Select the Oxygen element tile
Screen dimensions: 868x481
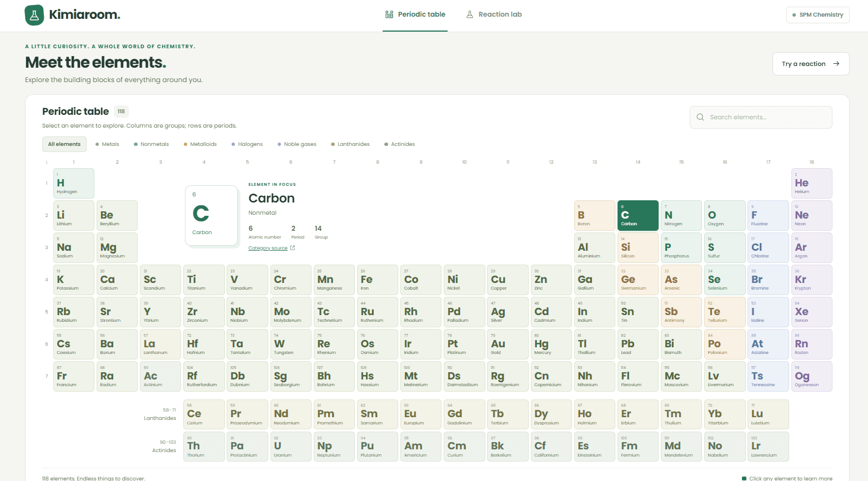725,215
